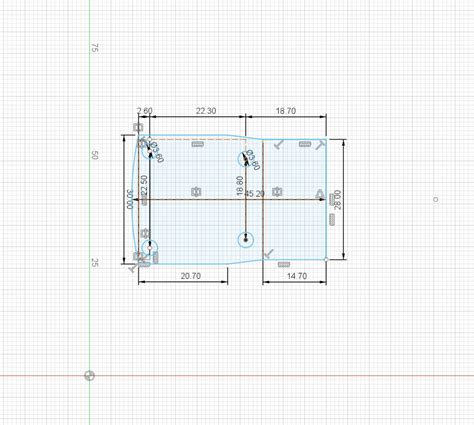
Task: Select the 20.70 dimension value
Action: click(191, 276)
